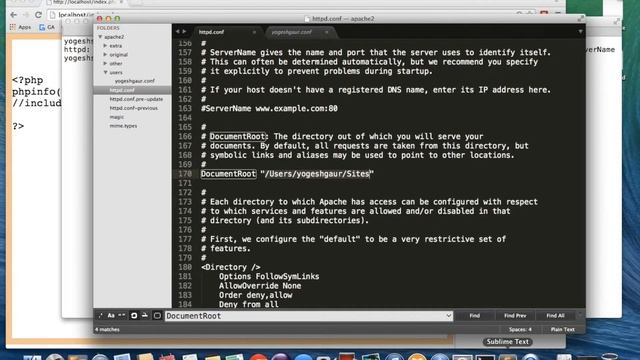Open the find history dropdown arrow
640x360 pixels.
449,316
